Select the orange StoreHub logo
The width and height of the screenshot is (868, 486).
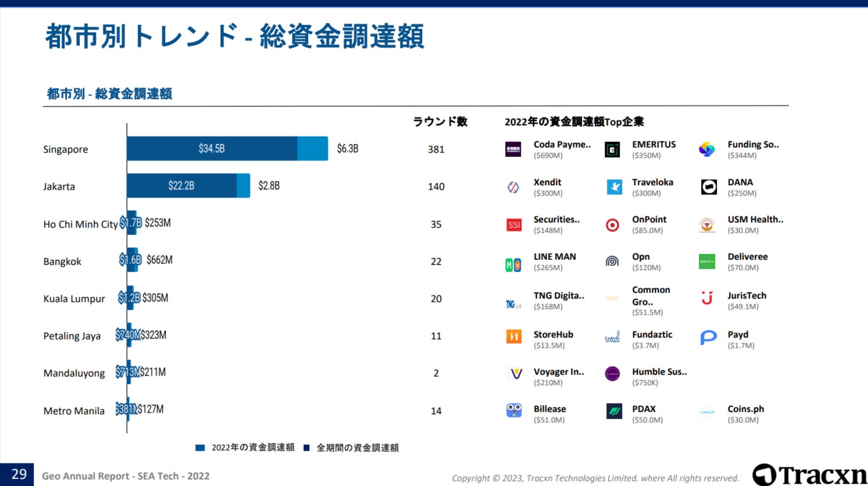click(514, 336)
